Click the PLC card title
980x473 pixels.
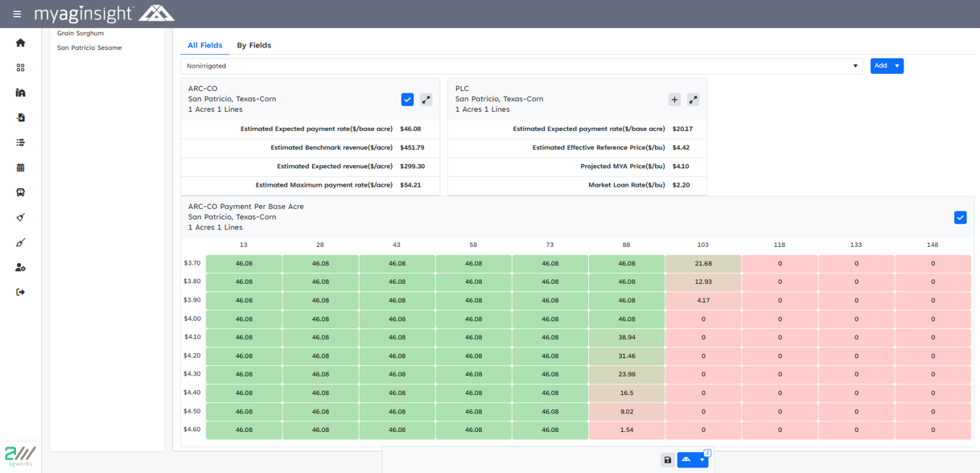click(462, 88)
